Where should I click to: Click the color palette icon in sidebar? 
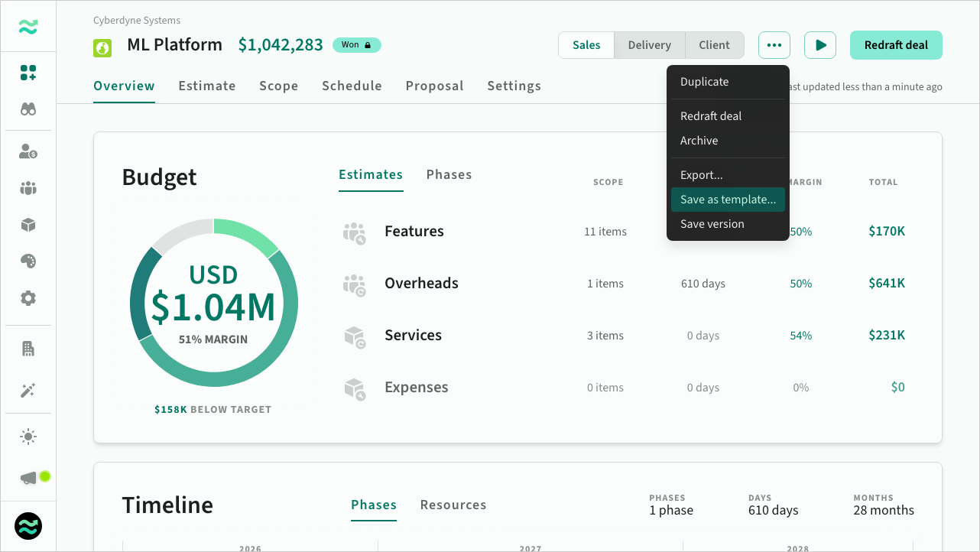[x=28, y=261]
